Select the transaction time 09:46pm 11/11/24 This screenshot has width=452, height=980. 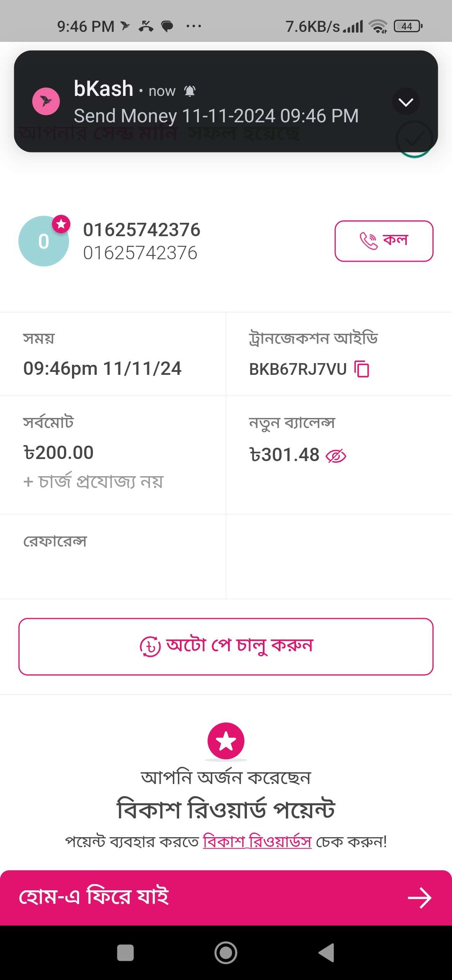[102, 369]
